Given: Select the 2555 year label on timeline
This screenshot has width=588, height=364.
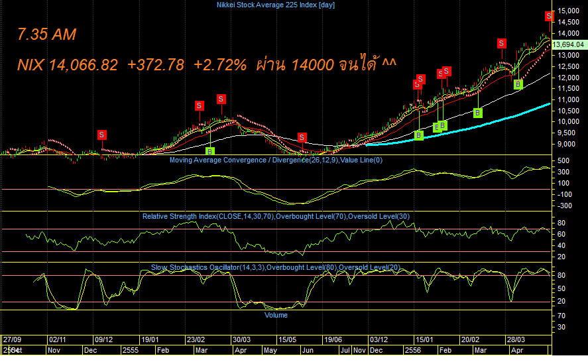Looking at the screenshot, I should tap(131, 350).
